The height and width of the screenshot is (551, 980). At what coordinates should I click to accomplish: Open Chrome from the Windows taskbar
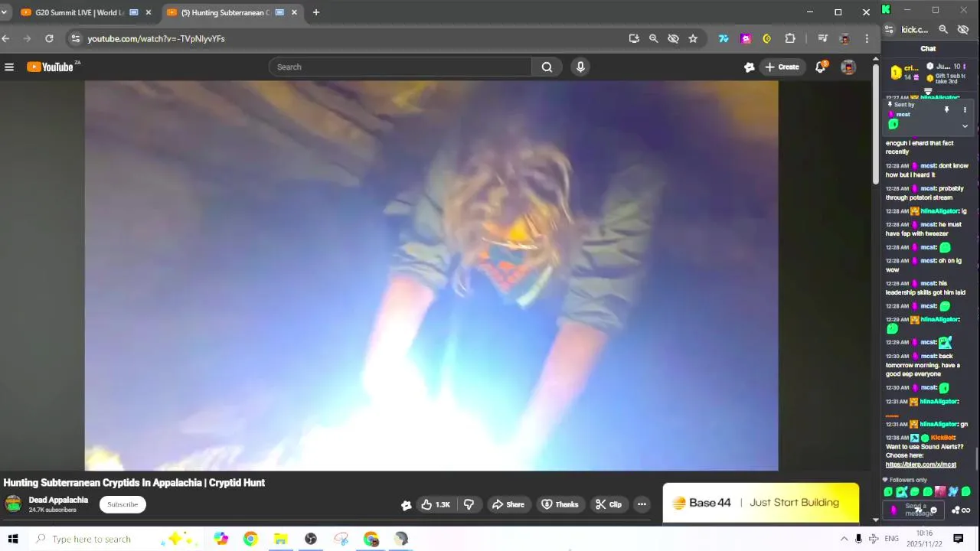(250, 539)
